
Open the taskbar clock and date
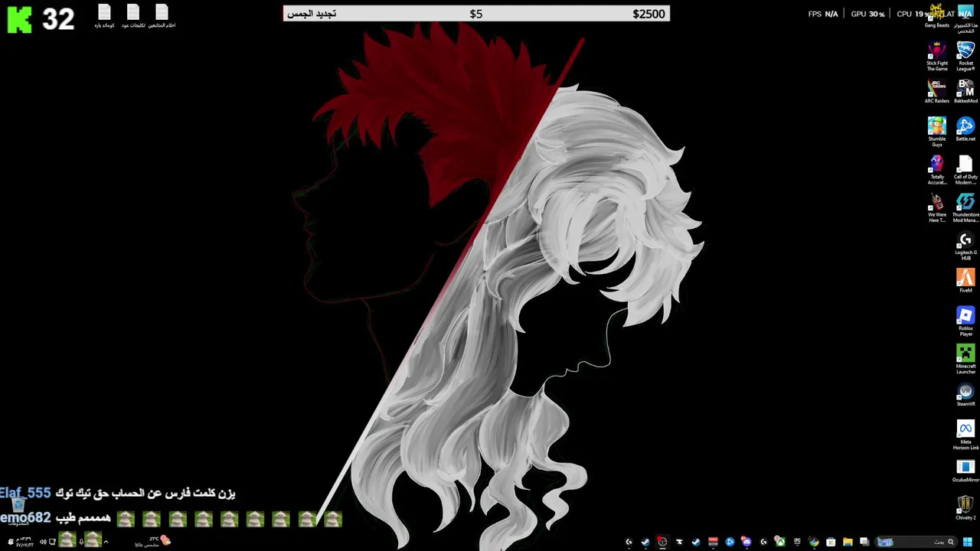(24, 542)
